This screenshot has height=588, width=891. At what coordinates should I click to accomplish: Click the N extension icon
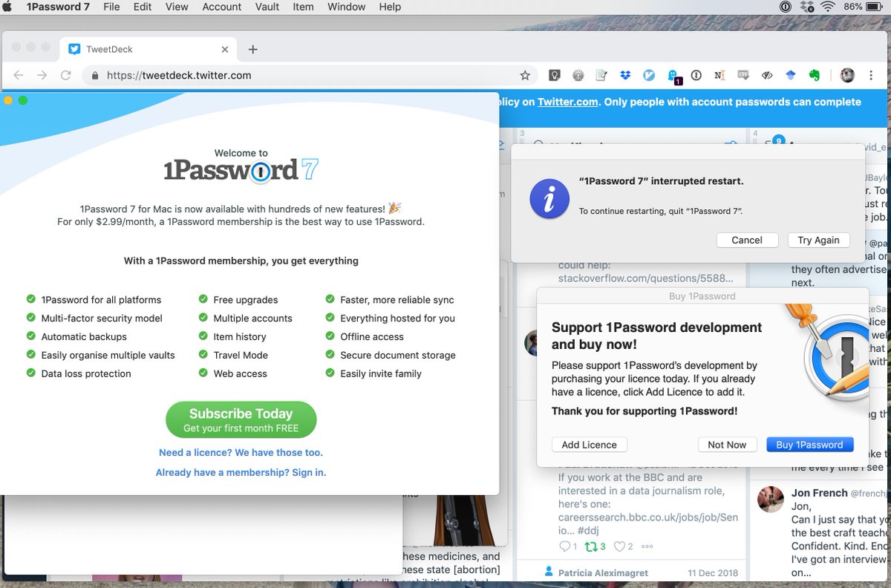[x=719, y=75]
